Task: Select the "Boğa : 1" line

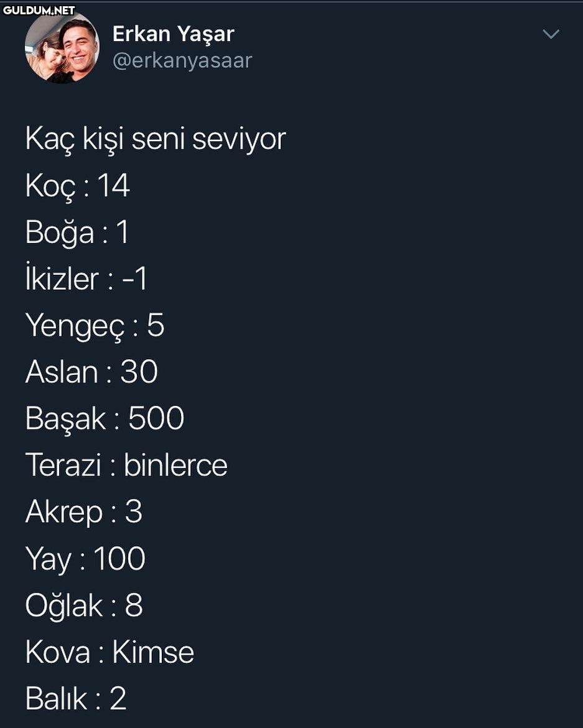Action: (x=77, y=232)
